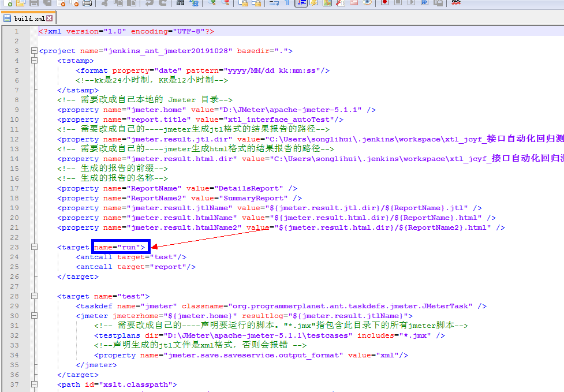Click the Zoom In magnifier icon
This screenshot has height=392, width=564.
coord(212,3)
